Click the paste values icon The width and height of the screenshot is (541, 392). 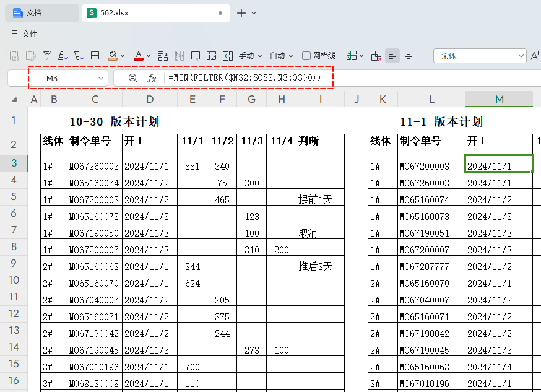pyautogui.click(x=14, y=56)
